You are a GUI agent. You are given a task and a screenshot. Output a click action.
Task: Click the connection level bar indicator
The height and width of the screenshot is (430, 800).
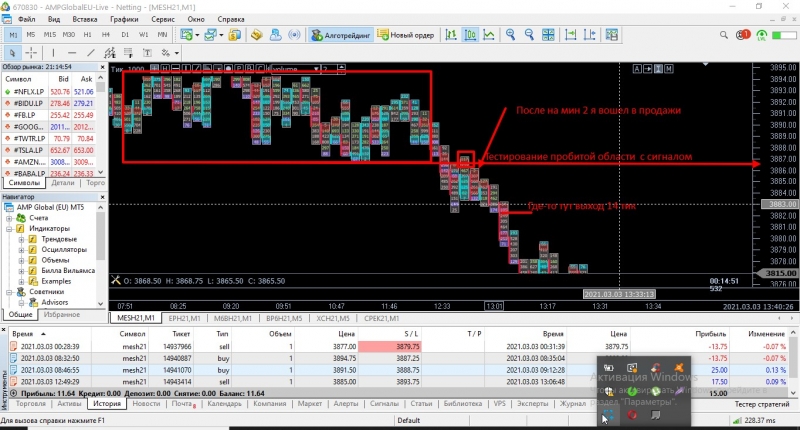click(784, 35)
